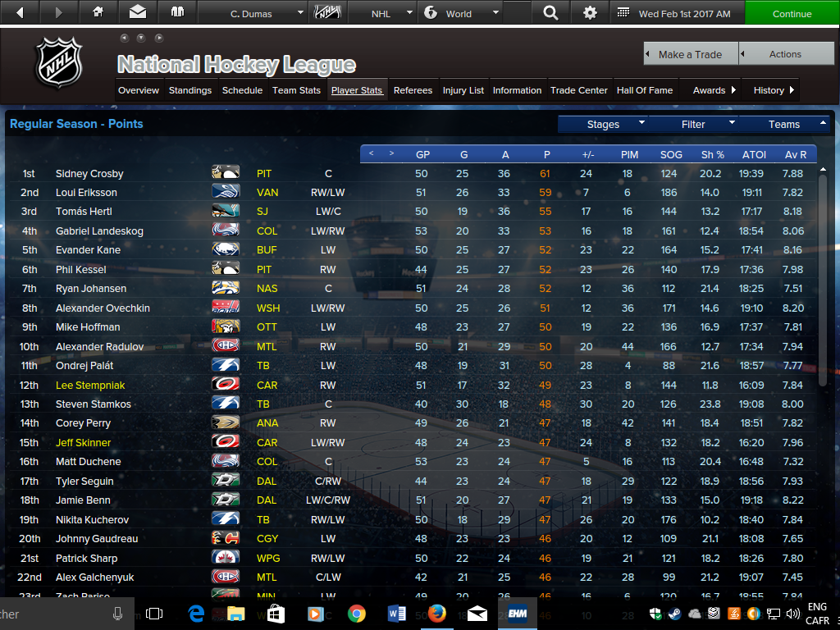Click the Steam icon in the system tray

pos(674,614)
